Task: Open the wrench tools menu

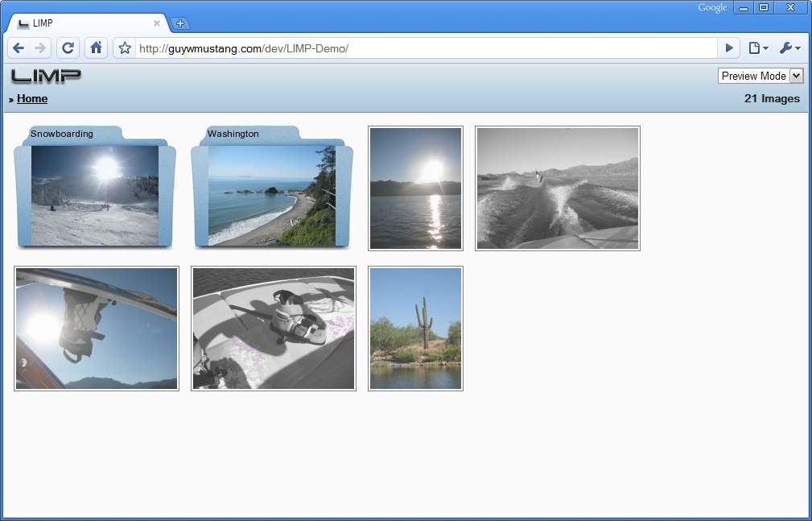Action: [789, 48]
